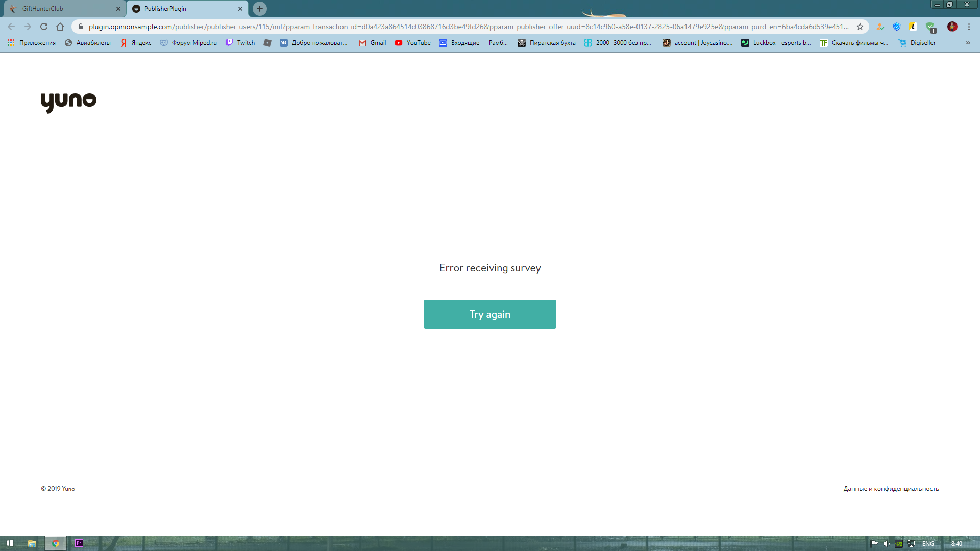Open the user profile avatar
The image size is (980, 551).
[952, 27]
